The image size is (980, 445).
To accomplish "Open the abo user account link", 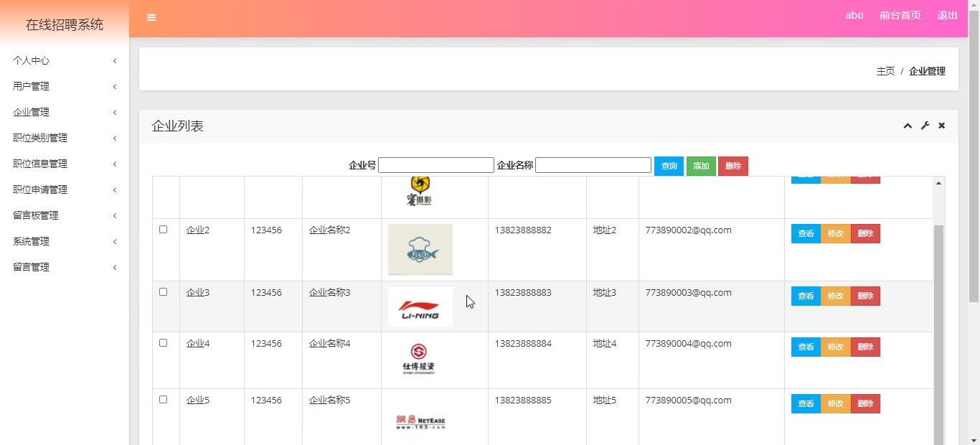I will coord(854,15).
